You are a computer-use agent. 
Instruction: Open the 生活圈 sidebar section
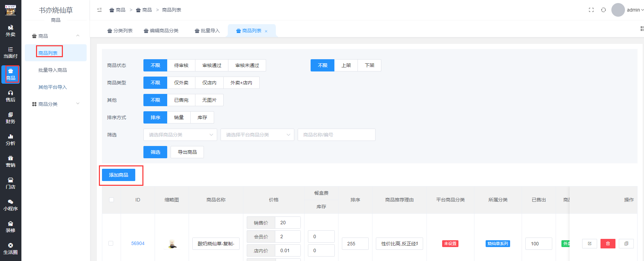[x=11, y=249]
